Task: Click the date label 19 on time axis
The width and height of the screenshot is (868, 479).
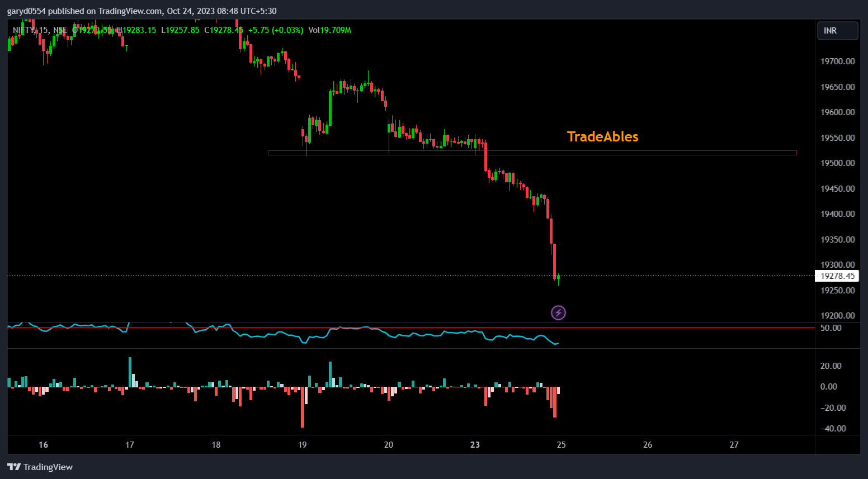Action: [x=302, y=445]
